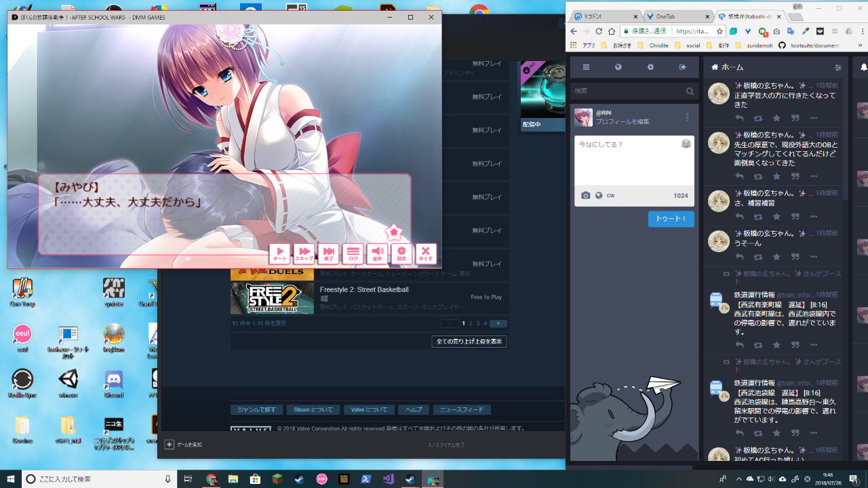
Task: Click ゲームを追加 plus button in Steam
Action: (x=170, y=445)
